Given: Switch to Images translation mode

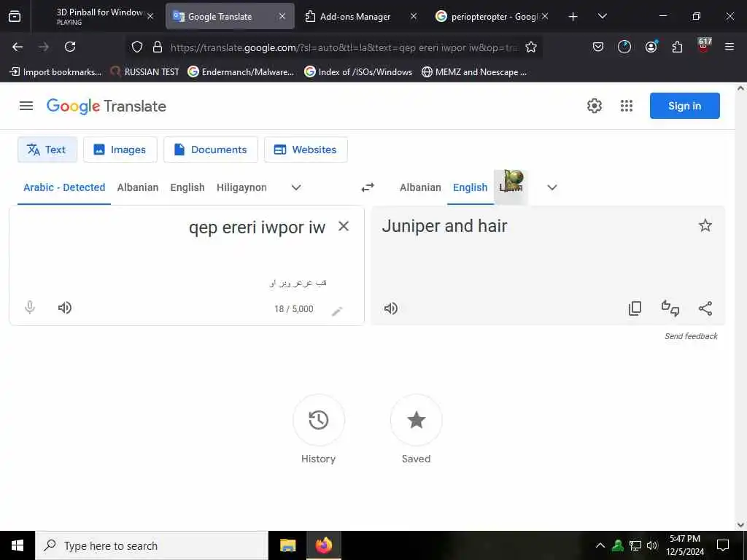Looking at the screenshot, I should pos(120,149).
